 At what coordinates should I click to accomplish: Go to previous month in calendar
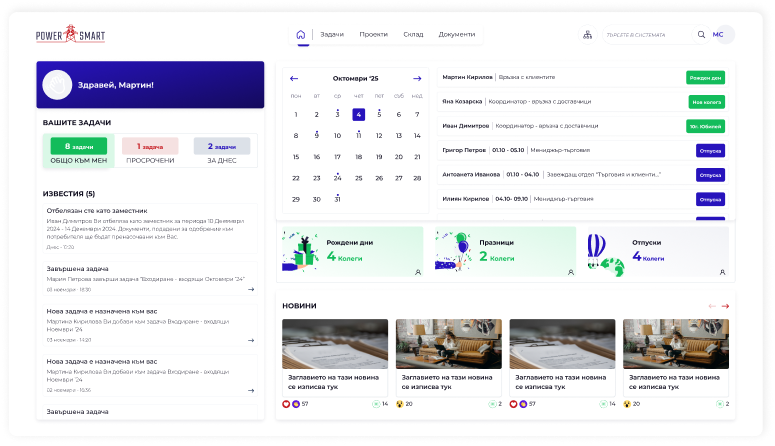(x=294, y=79)
